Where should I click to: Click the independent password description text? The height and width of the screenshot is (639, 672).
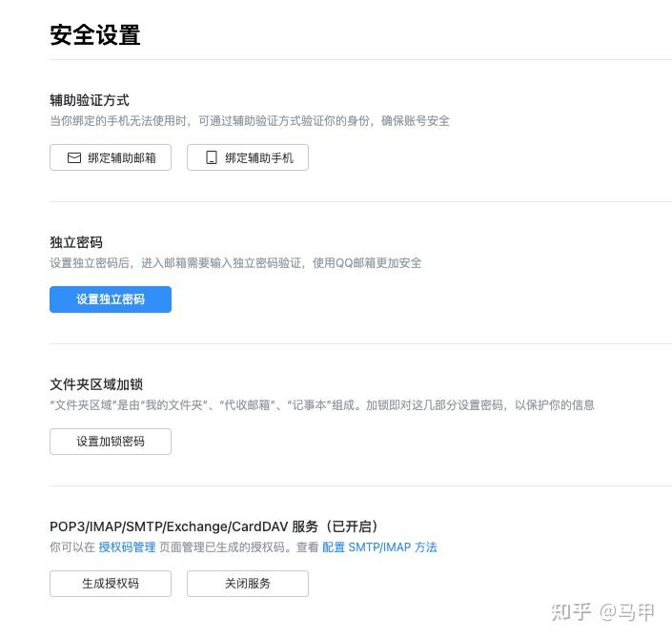[x=235, y=263]
